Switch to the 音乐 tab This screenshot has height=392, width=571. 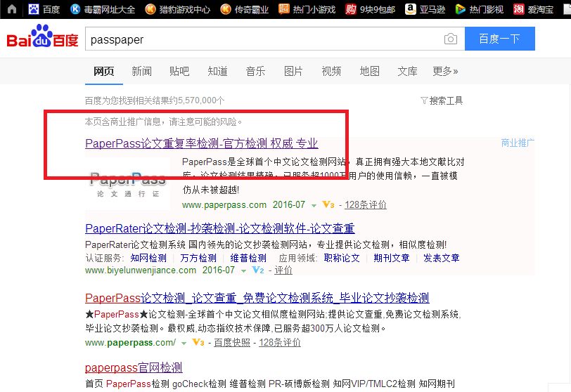point(255,71)
